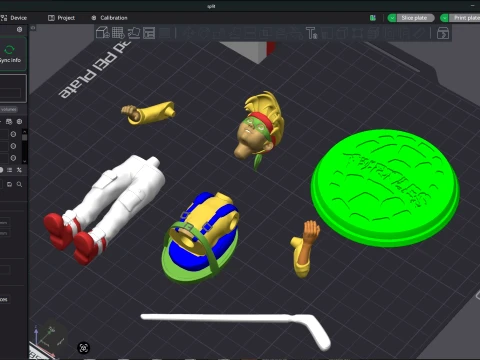Open the Calibration tab
Image resolution: width=480 pixels, height=360 pixels.
[109, 18]
